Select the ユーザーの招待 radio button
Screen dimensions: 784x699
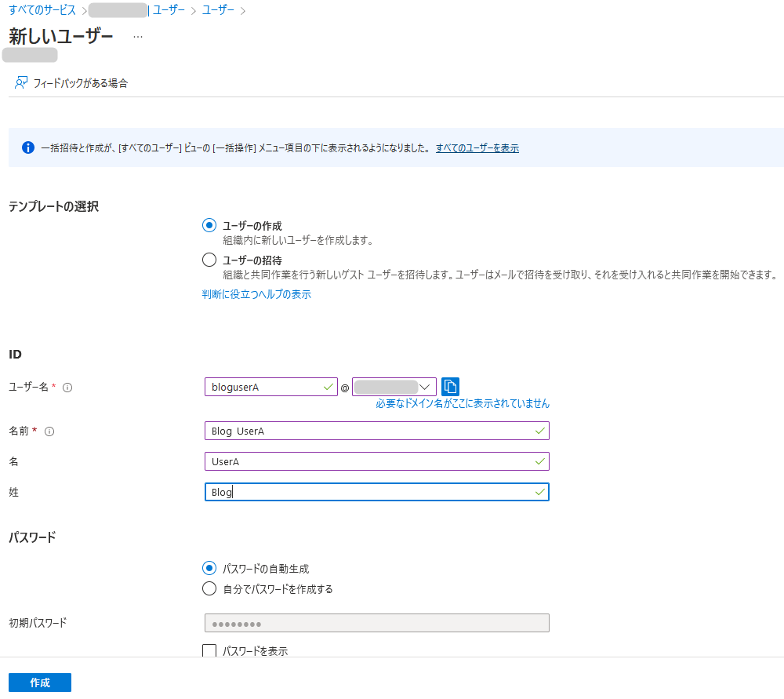(x=209, y=260)
